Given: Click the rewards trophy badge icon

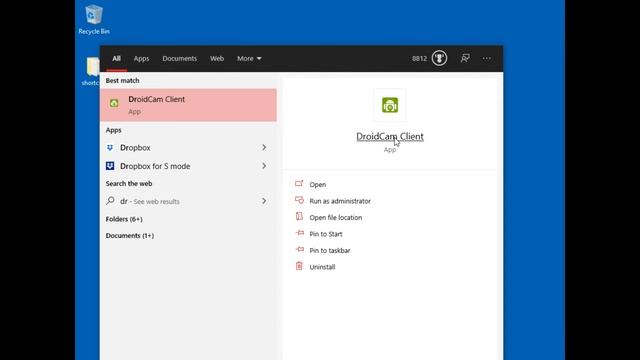Looking at the screenshot, I should tap(439, 58).
